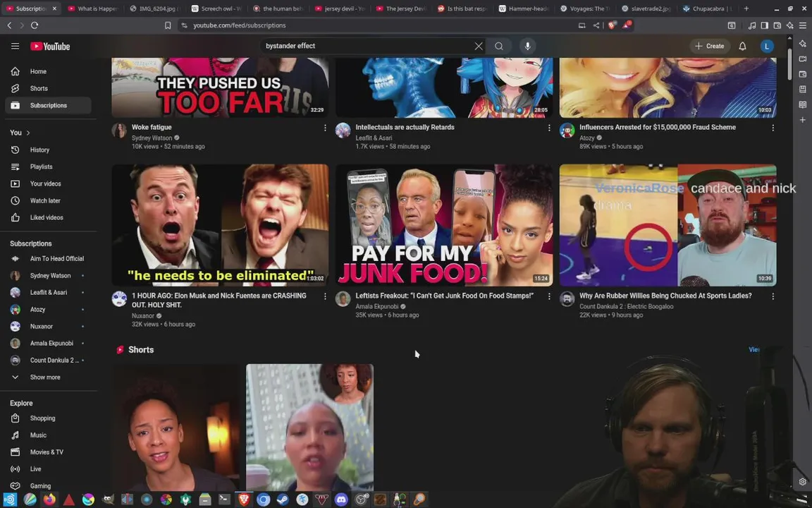This screenshot has height=508, width=812.
Task: Open Atozy subscription in sidebar
Action: pyautogui.click(x=48, y=310)
